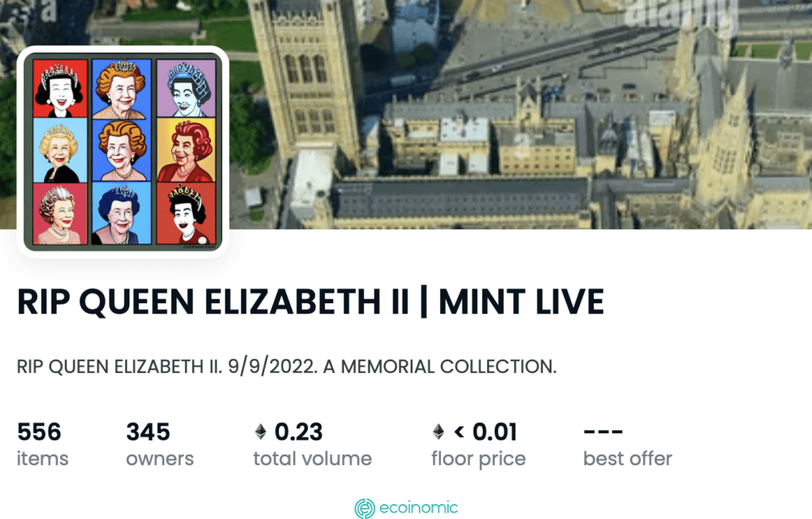Select the center orange-haired queen portrait

click(121, 150)
